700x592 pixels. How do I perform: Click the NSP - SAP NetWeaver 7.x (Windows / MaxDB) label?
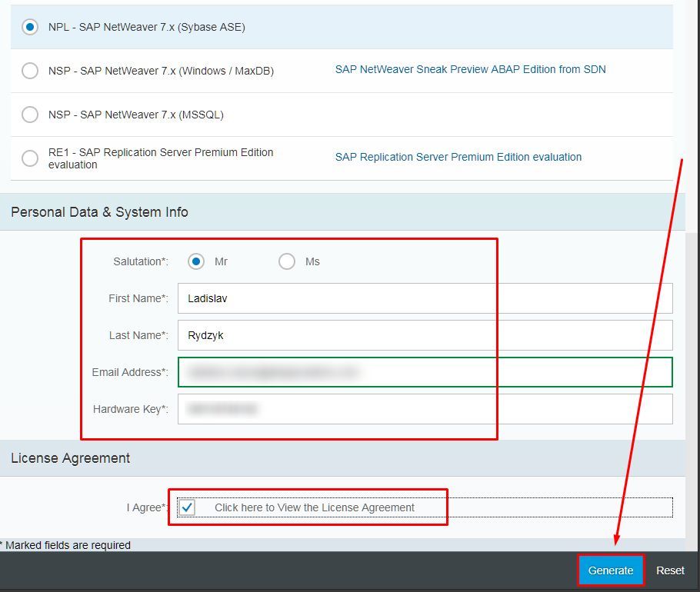pyautogui.click(x=162, y=71)
